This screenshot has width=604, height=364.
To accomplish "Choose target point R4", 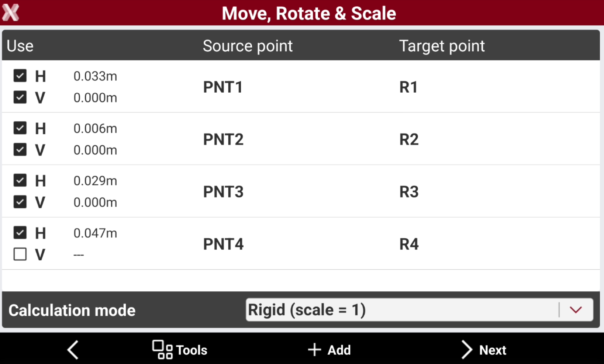I will pyautogui.click(x=409, y=244).
